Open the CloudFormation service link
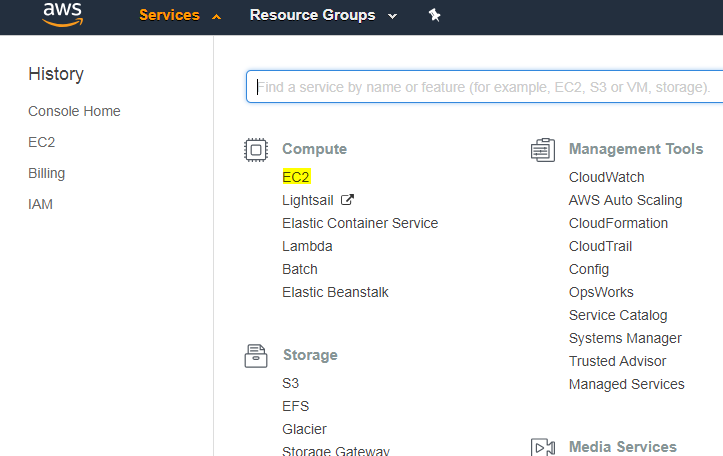 pyautogui.click(x=618, y=223)
